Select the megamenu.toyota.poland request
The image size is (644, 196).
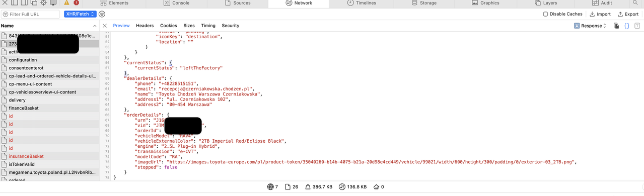click(49, 172)
